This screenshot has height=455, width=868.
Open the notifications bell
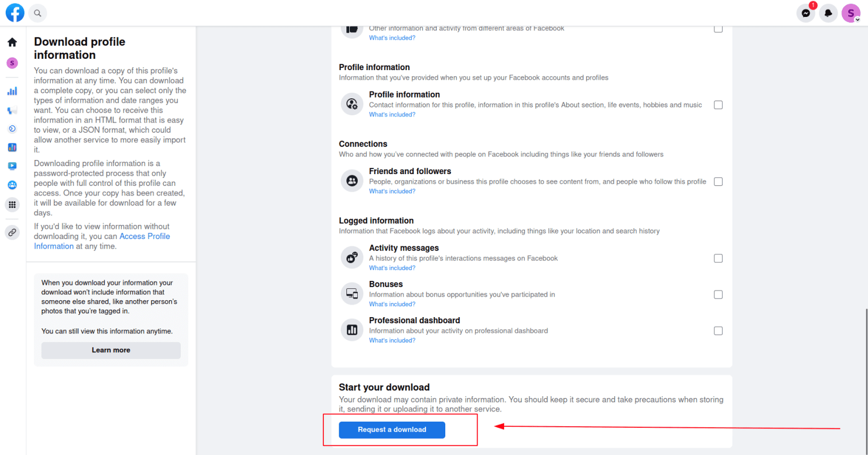tap(828, 13)
